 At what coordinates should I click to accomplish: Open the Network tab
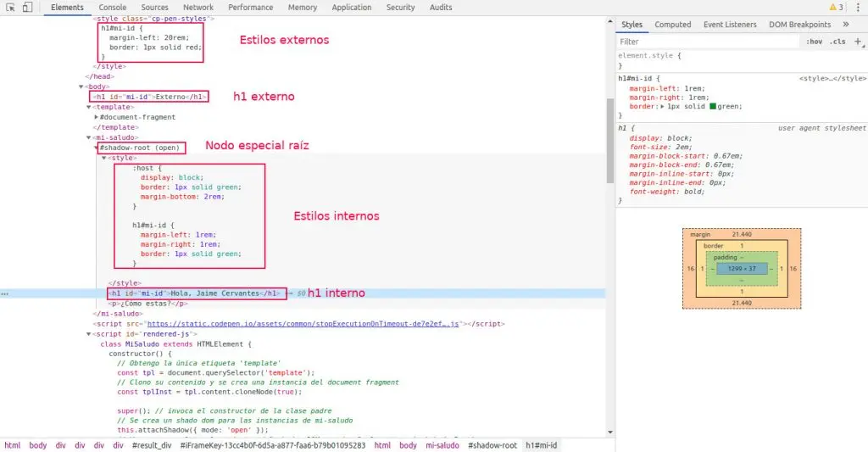tap(198, 7)
